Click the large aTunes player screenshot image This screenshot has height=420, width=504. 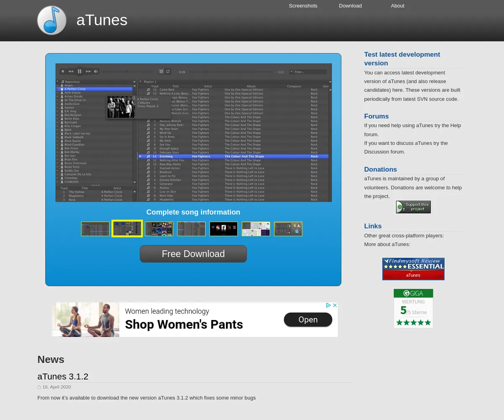194,133
